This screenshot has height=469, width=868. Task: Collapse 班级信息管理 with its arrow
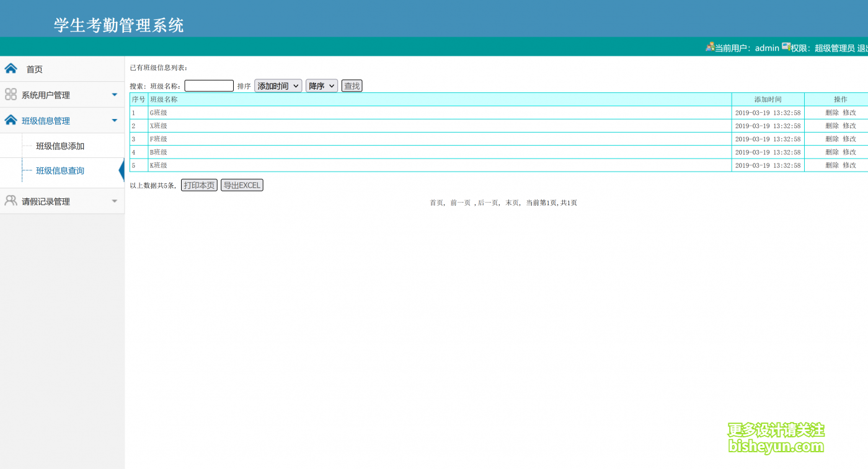(114, 120)
